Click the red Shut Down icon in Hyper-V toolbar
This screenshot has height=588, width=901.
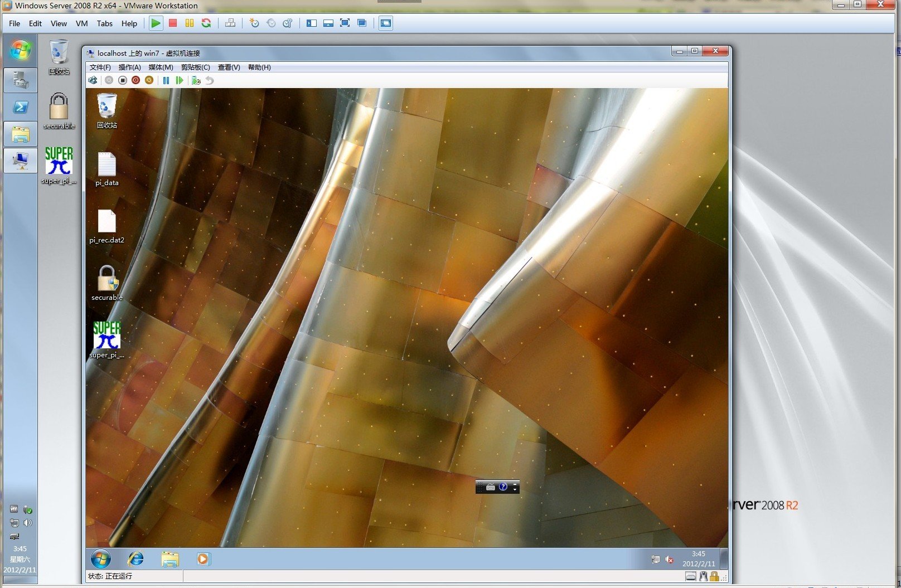pyautogui.click(x=136, y=80)
